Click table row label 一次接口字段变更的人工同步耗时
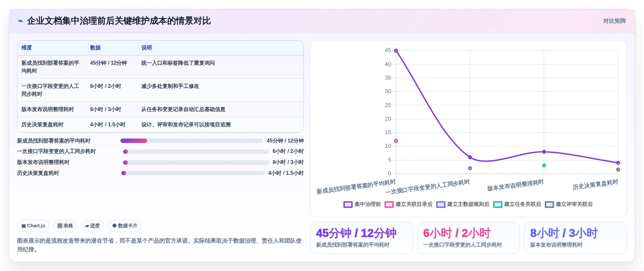 pos(51,90)
